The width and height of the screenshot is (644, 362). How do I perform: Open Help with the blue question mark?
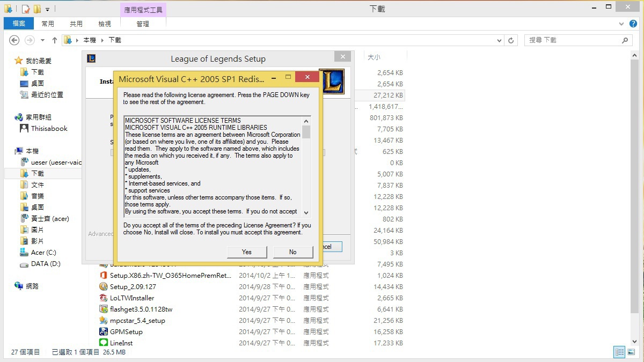(x=634, y=24)
